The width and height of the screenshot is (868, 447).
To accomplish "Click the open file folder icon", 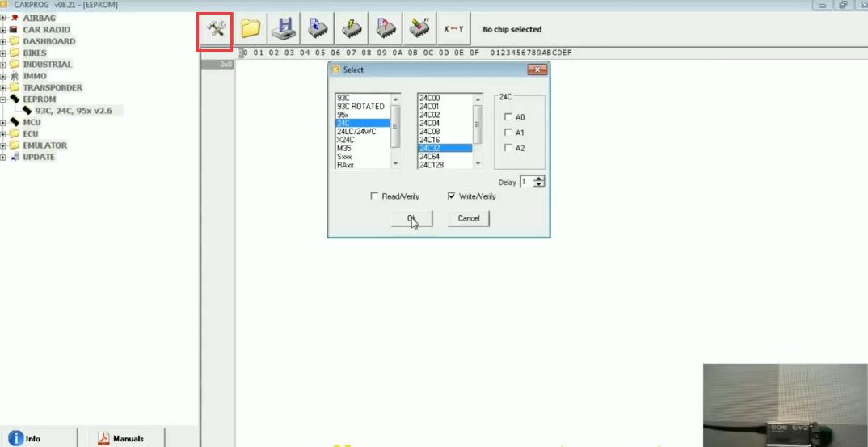I will [251, 29].
